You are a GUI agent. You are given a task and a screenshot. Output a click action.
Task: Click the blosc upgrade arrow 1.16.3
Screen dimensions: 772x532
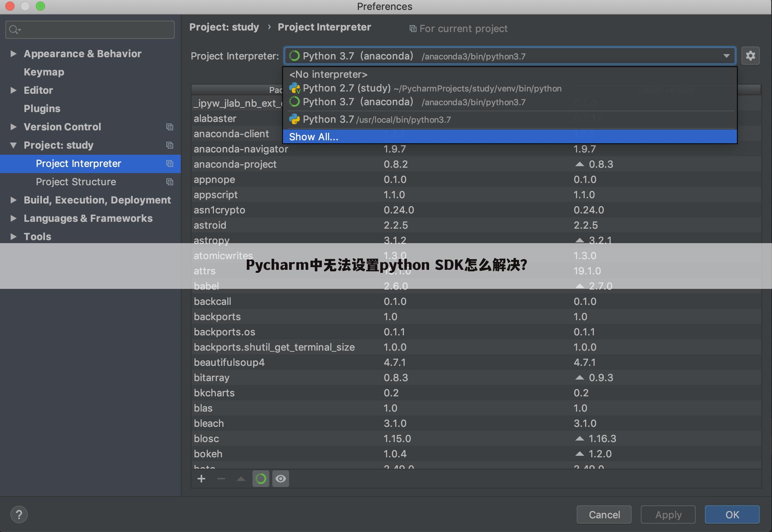pyautogui.click(x=579, y=439)
